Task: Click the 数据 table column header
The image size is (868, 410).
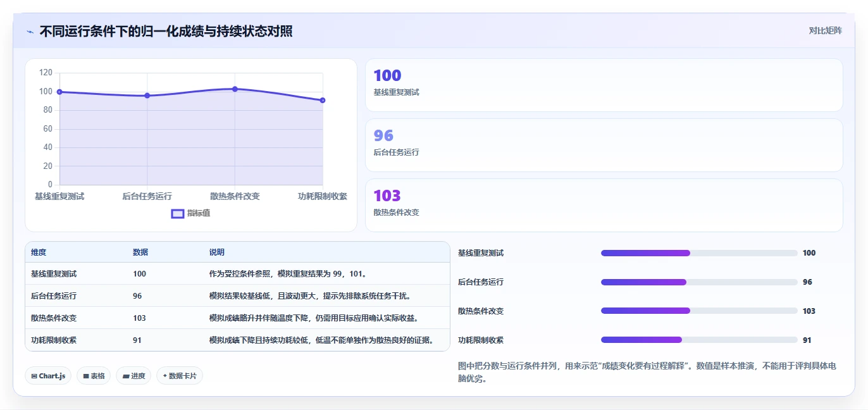Action: (x=140, y=252)
